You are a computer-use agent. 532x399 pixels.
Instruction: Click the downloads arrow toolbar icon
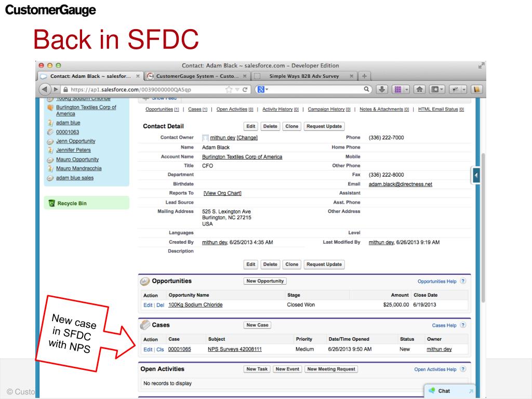382,89
